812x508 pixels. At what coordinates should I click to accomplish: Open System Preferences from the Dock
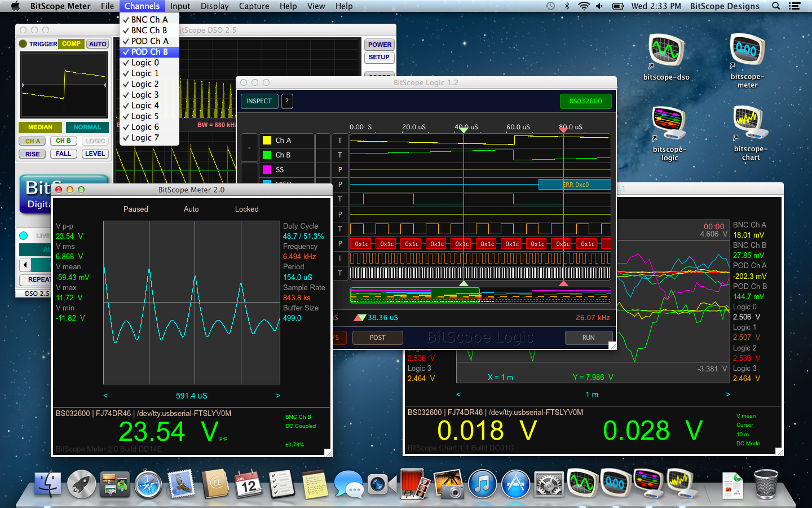549,484
